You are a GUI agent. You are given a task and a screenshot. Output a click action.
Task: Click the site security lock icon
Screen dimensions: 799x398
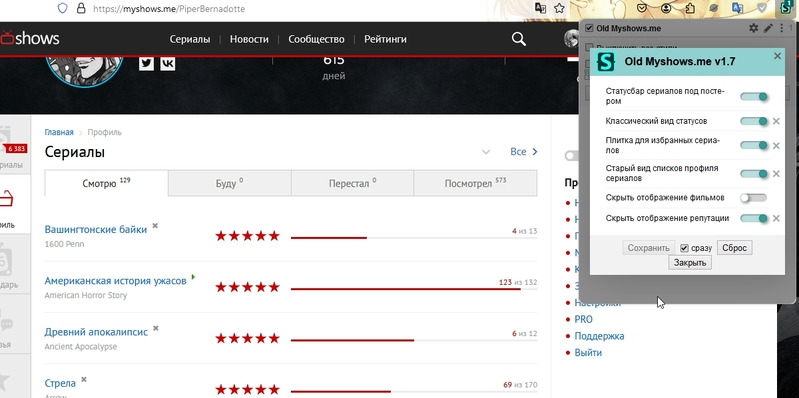click(80, 8)
